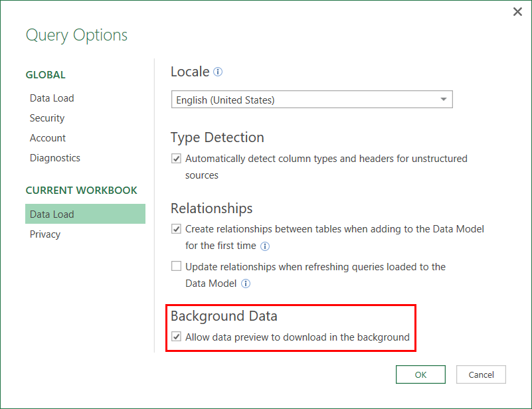Confirm changes with the OK button
This screenshot has width=532, height=409.
click(420, 374)
